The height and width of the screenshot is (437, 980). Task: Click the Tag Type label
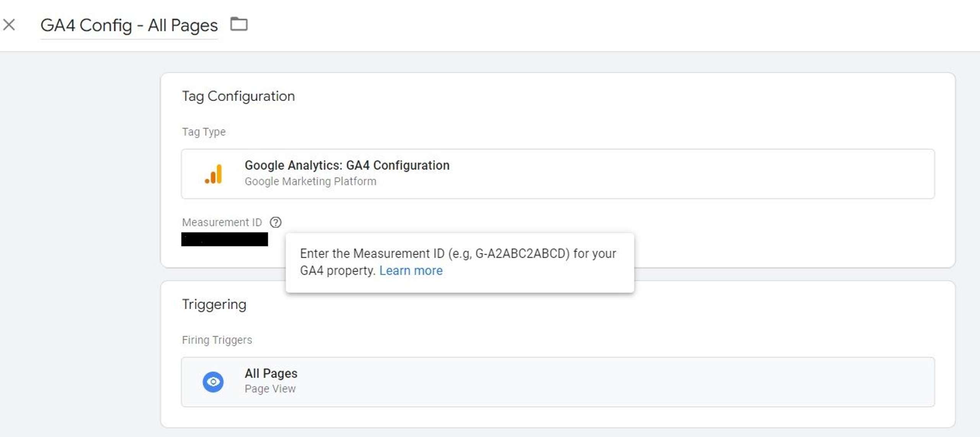[x=204, y=132]
